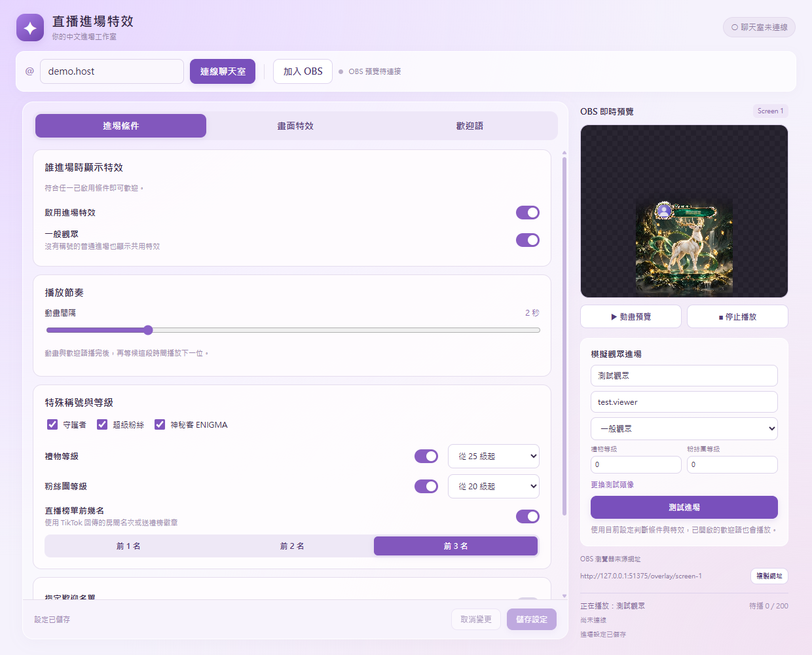Click the 更換測試頭像 link
Screen dimensions: 812x655
(612, 485)
